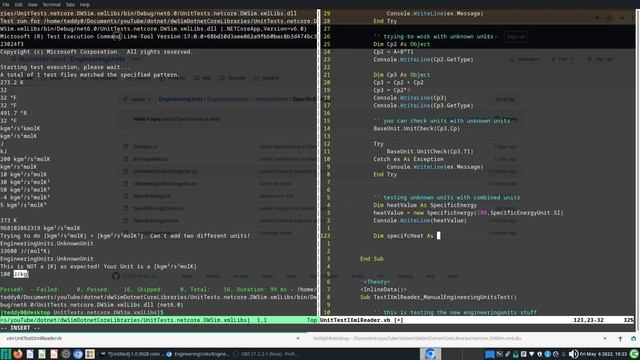The height and width of the screenshot is (360, 640).
Task: Open the blue info tray icon
Action: coord(547,354)
